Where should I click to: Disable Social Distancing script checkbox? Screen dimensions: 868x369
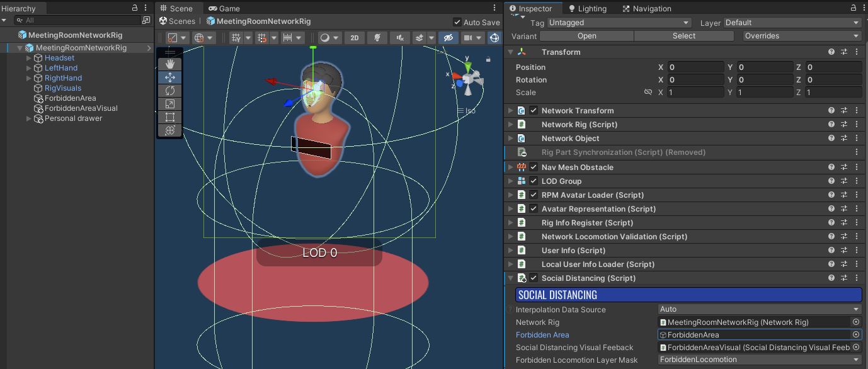click(534, 278)
